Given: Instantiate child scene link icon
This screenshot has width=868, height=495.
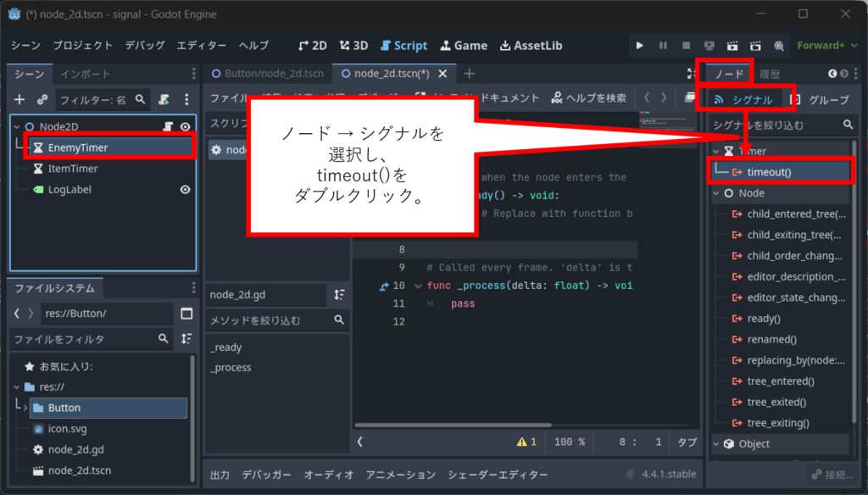Looking at the screenshot, I should pyautogui.click(x=42, y=100).
